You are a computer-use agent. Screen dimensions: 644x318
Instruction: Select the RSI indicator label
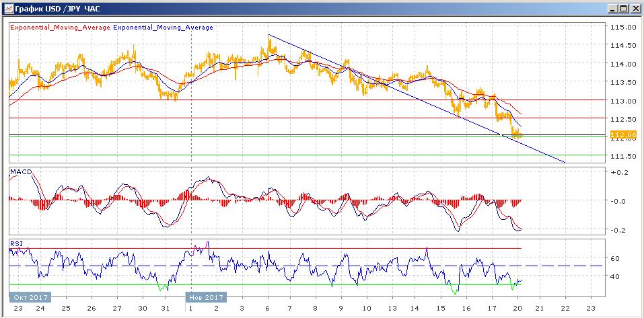(15, 243)
